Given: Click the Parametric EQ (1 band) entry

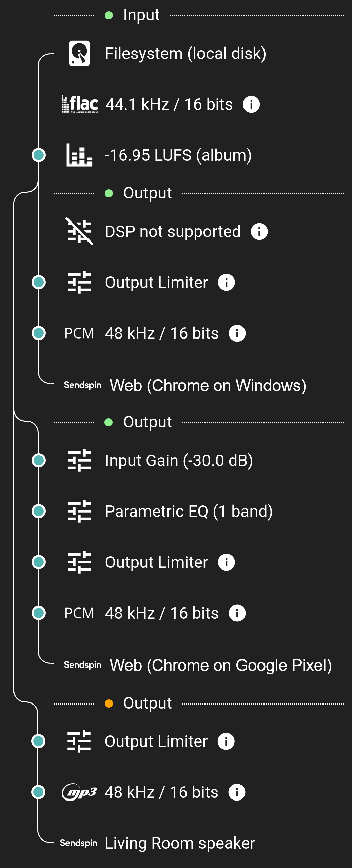Looking at the screenshot, I should [x=189, y=511].
